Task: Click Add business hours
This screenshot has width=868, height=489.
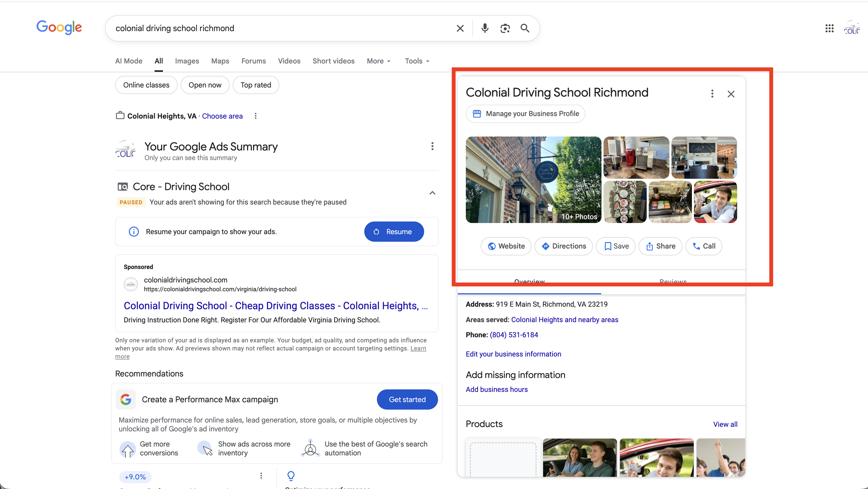Action: pos(497,390)
